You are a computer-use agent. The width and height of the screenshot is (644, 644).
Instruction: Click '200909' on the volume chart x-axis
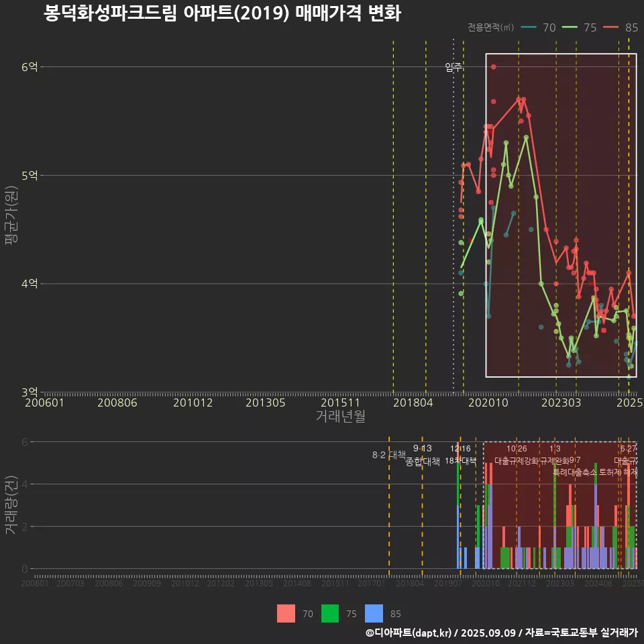coord(147,583)
